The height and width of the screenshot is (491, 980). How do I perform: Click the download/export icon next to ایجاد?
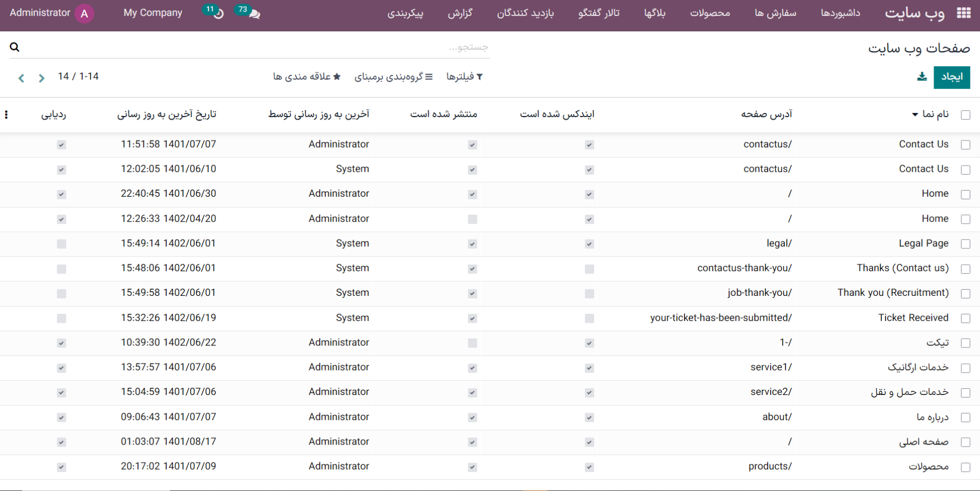point(922,77)
